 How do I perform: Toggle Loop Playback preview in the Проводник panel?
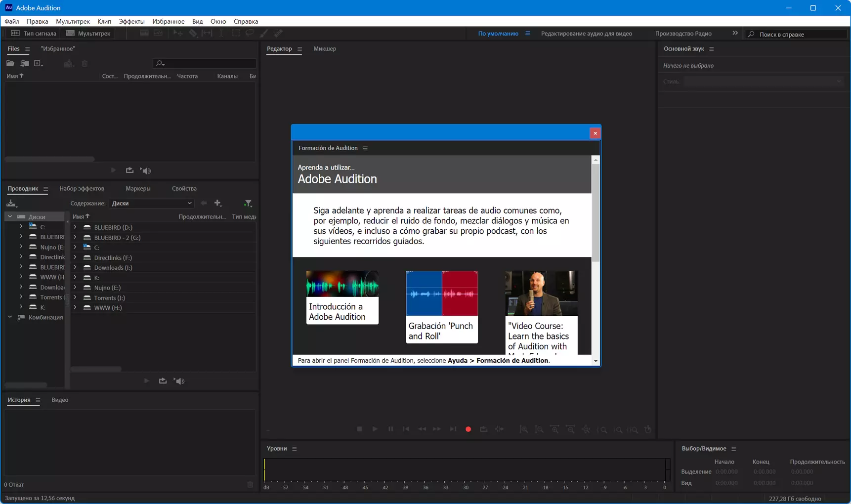coord(163,381)
